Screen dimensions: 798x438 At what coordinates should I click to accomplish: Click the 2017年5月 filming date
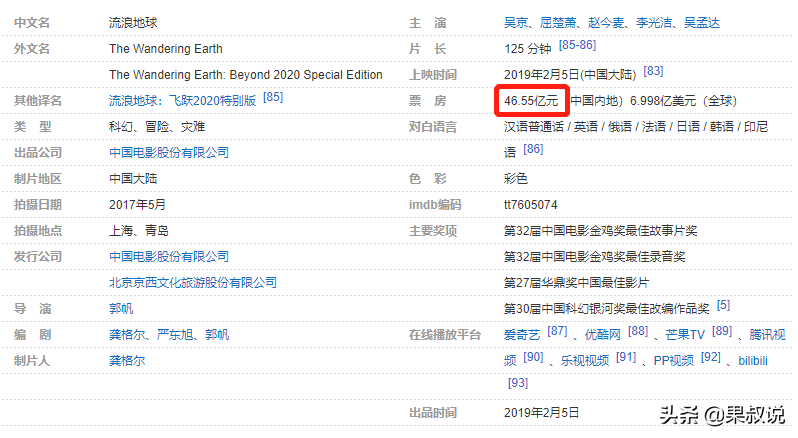point(137,205)
